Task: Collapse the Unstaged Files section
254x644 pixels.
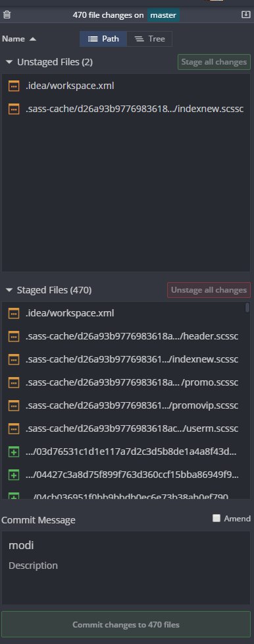Action: tap(9, 62)
